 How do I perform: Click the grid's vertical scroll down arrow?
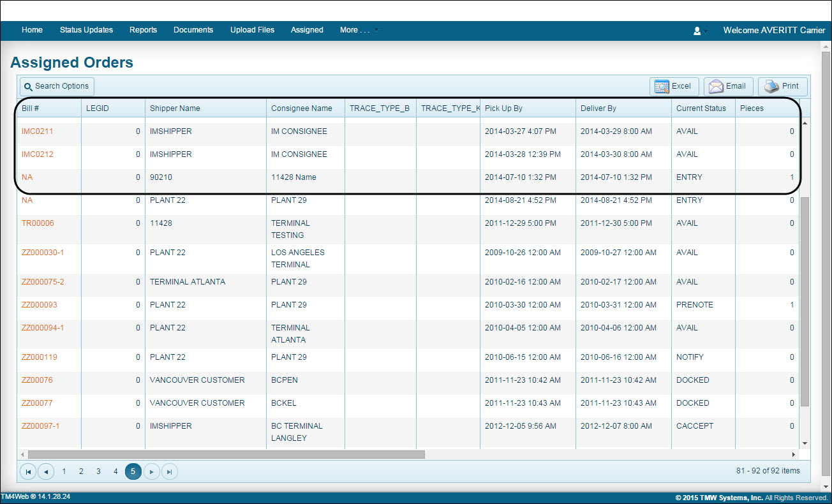[805, 443]
